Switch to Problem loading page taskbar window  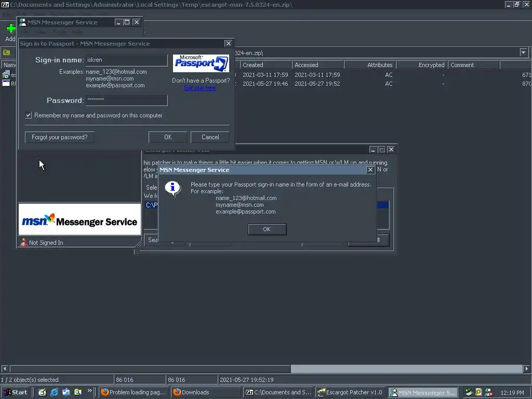[135, 392]
